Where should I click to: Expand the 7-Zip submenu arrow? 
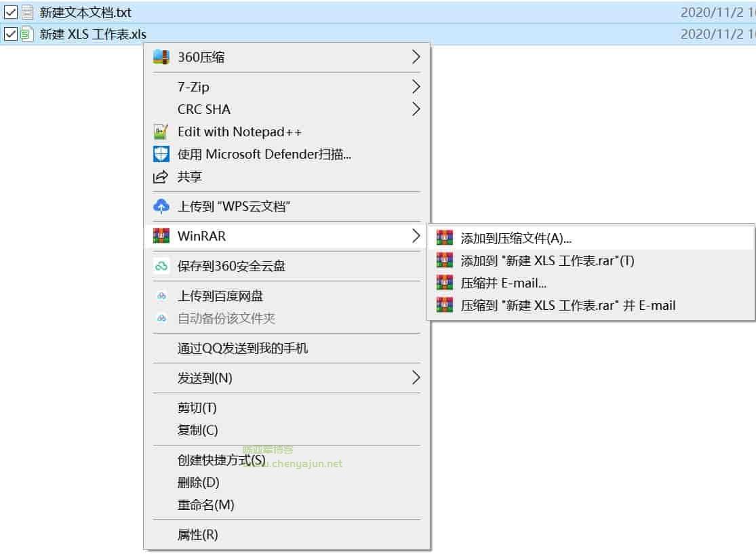click(416, 87)
